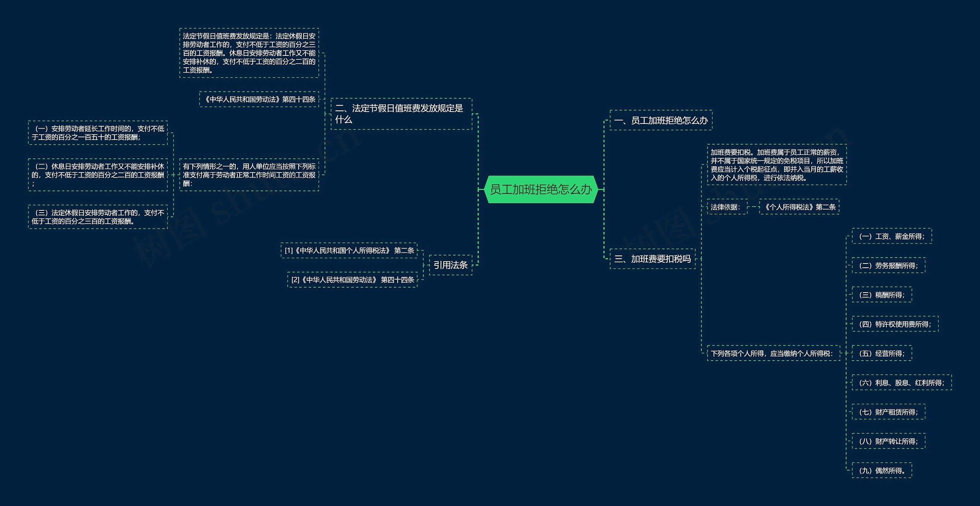
Task: Select the 二、法定节假日值班费发放规定是什么 node
Action: (x=401, y=114)
